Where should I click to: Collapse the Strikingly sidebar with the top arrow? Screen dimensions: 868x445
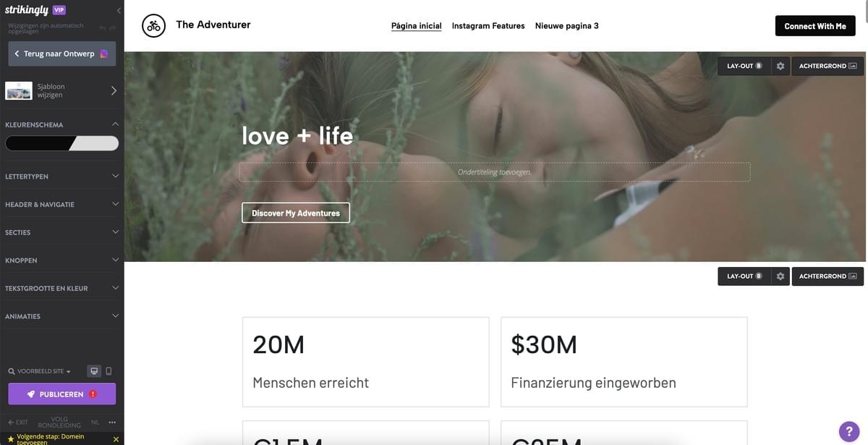pos(119,11)
